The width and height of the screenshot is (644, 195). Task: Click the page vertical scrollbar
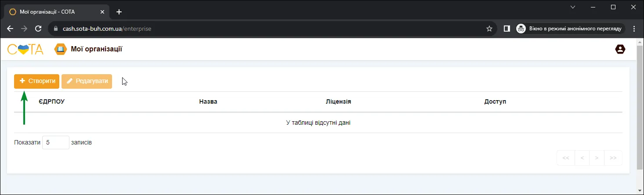point(640,108)
